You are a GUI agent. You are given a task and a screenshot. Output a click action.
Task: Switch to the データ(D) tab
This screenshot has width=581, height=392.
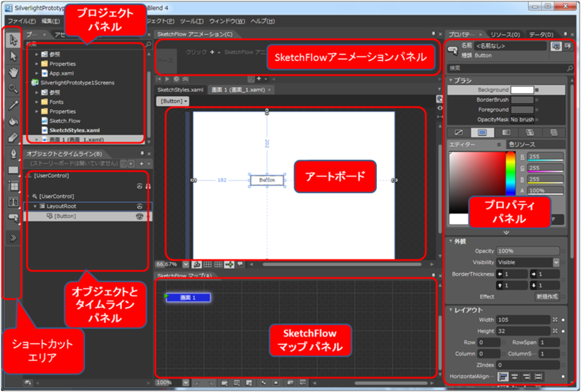pos(541,34)
